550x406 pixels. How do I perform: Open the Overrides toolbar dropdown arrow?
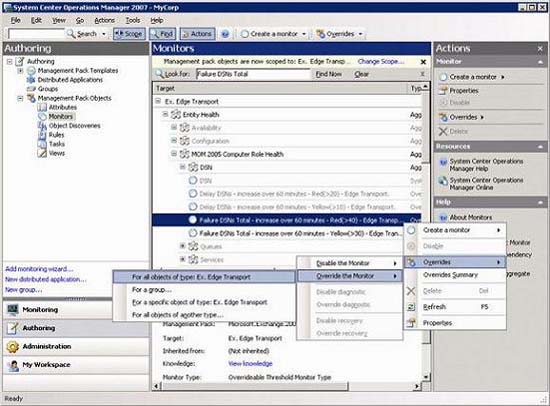click(x=360, y=34)
